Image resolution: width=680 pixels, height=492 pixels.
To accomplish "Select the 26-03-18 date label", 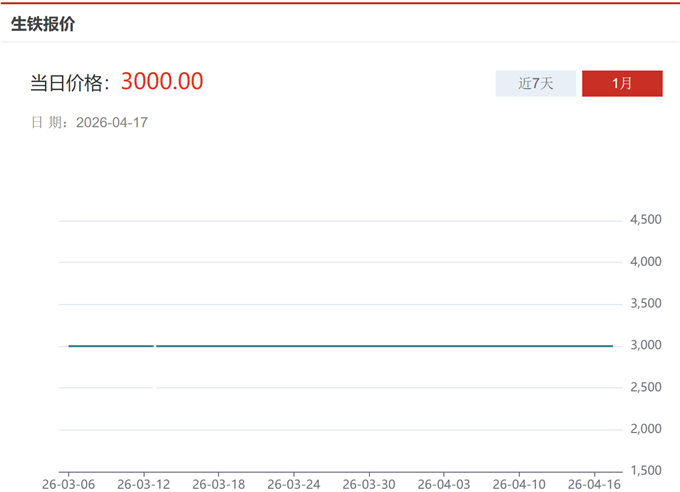I will (x=219, y=483).
